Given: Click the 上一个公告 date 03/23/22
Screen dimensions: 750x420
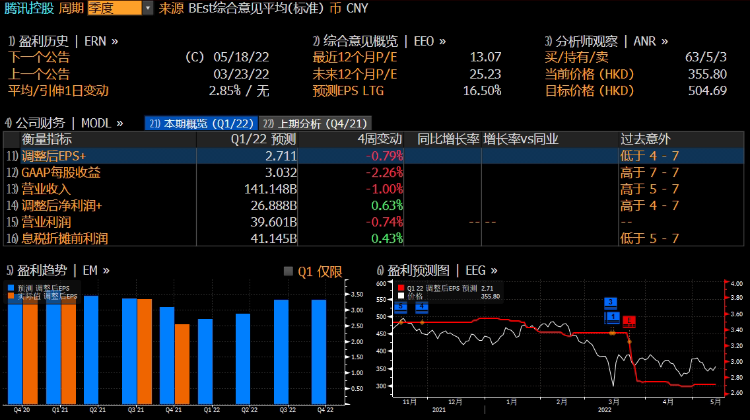Looking at the screenshot, I should 241,74.
